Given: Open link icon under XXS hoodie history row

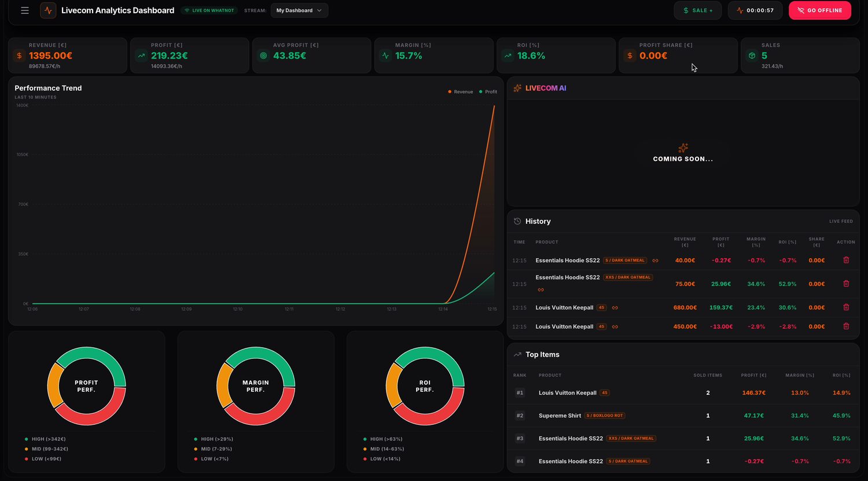Looking at the screenshot, I should (x=540, y=289).
